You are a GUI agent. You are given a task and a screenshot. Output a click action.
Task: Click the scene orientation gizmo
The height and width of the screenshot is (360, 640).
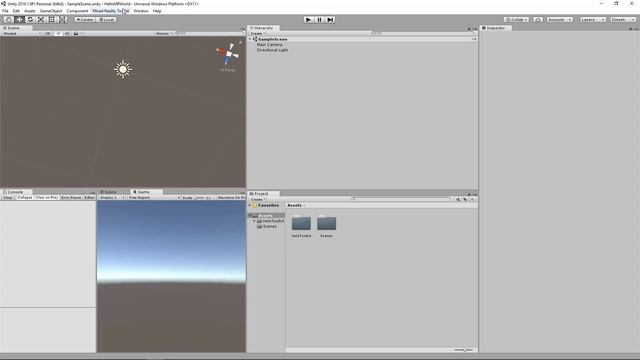point(228,54)
